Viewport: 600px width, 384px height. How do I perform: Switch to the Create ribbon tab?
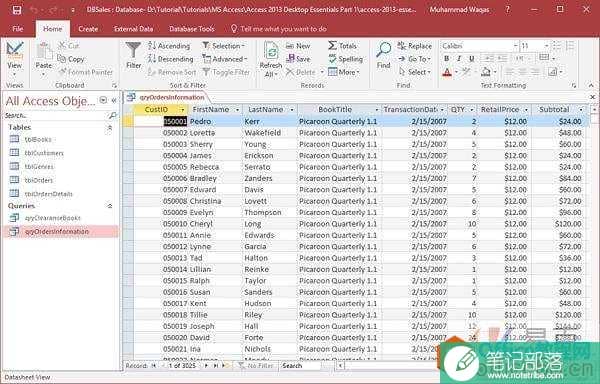(x=88, y=29)
